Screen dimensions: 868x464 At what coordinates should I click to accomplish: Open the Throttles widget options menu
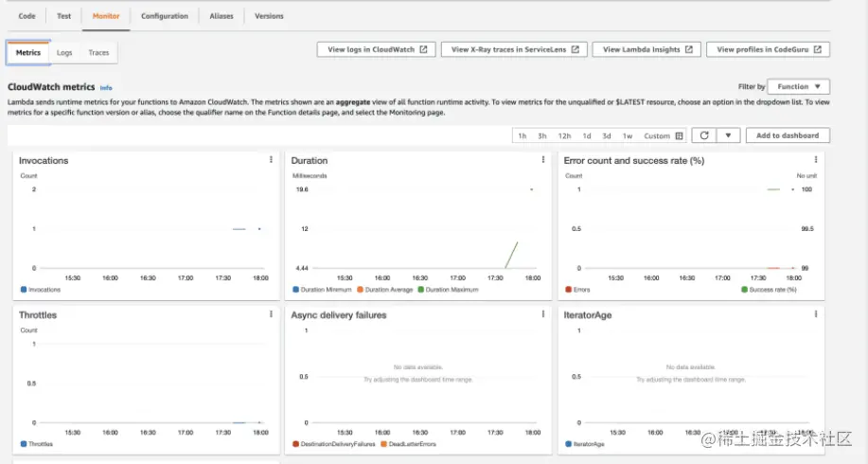pyautogui.click(x=271, y=314)
